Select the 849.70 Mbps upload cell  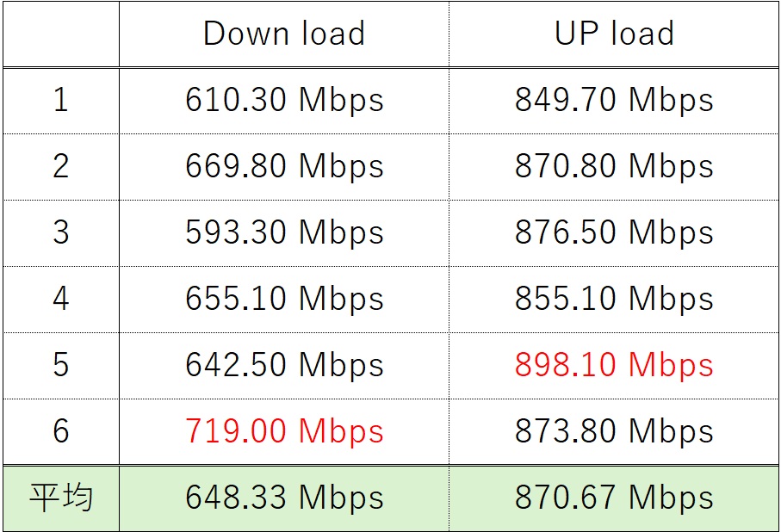click(x=614, y=101)
